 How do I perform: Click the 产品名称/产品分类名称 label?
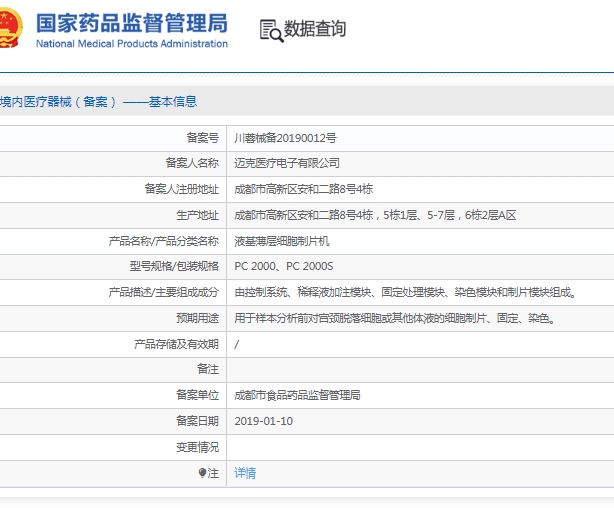click(164, 241)
